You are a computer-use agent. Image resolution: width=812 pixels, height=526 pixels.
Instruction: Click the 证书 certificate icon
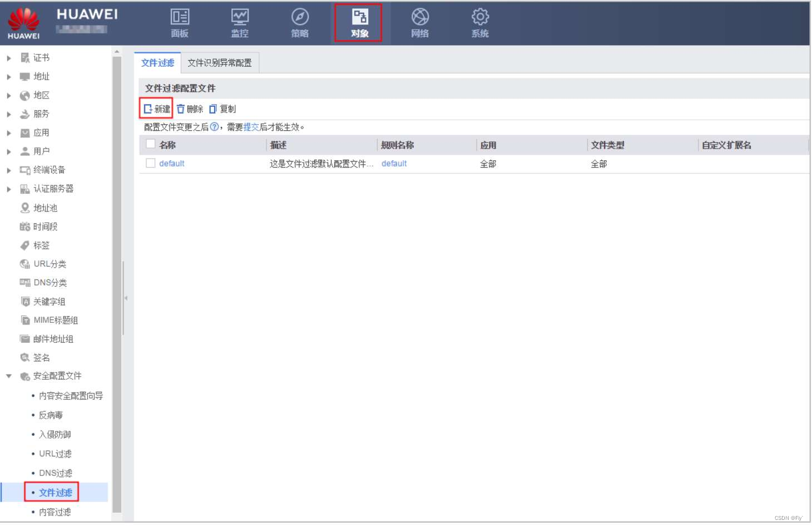point(25,58)
